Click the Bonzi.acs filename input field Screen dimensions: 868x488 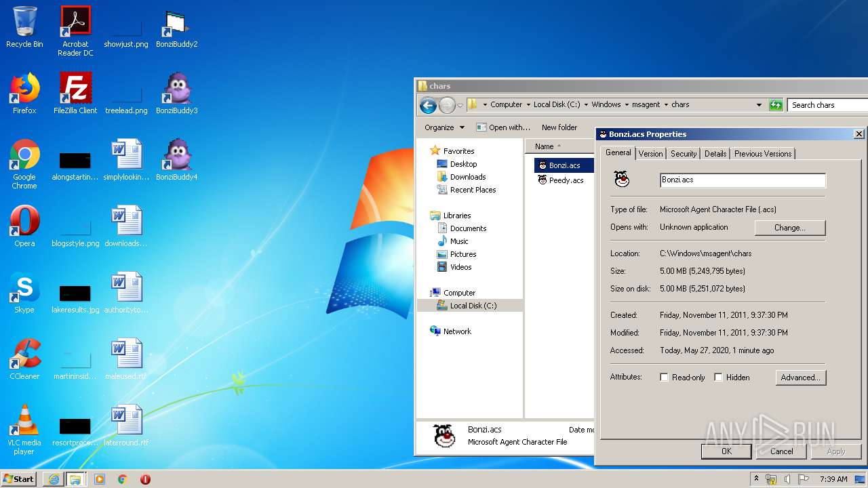click(743, 180)
